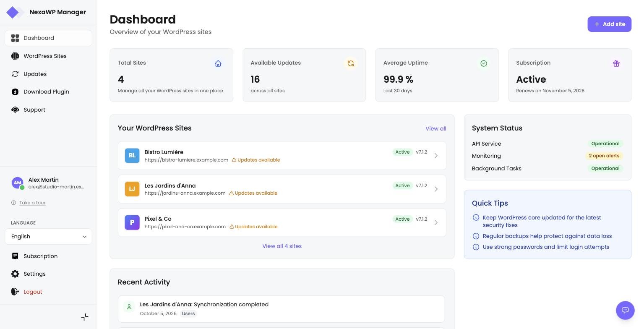
Task: Click the LJ site avatar for Les Jardins d'Anna
Action: (132, 189)
